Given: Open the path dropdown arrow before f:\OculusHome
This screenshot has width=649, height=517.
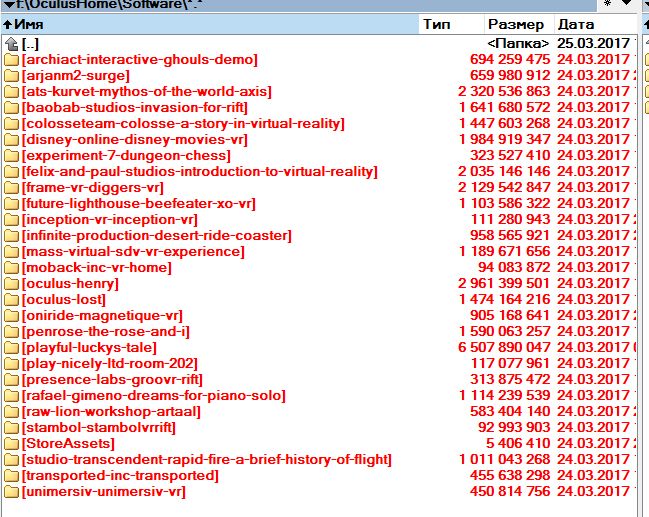Looking at the screenshot, I should coord(9,4).
